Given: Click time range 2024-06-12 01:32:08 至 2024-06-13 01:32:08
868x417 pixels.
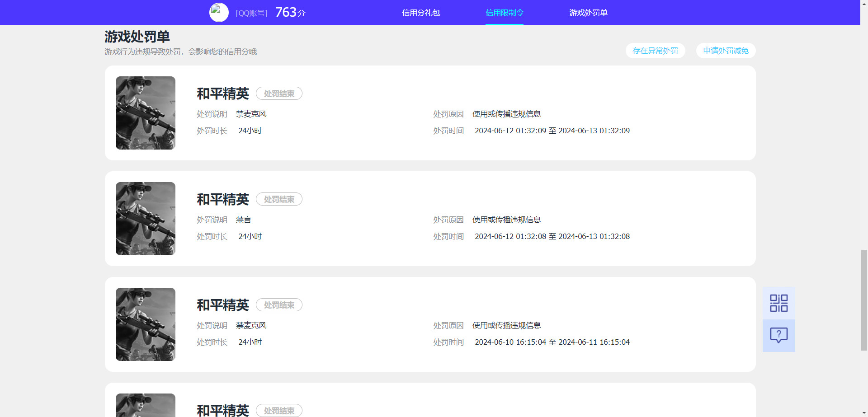Looking at the screenshot, I should point(552,236).
